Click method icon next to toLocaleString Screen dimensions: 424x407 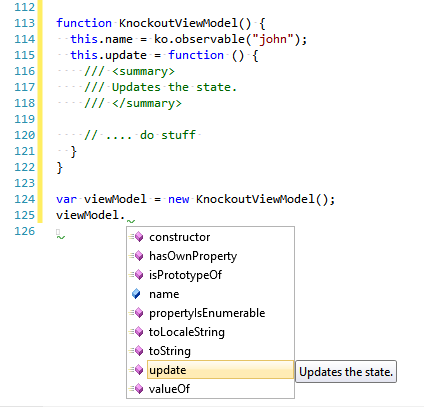point(136,332)
